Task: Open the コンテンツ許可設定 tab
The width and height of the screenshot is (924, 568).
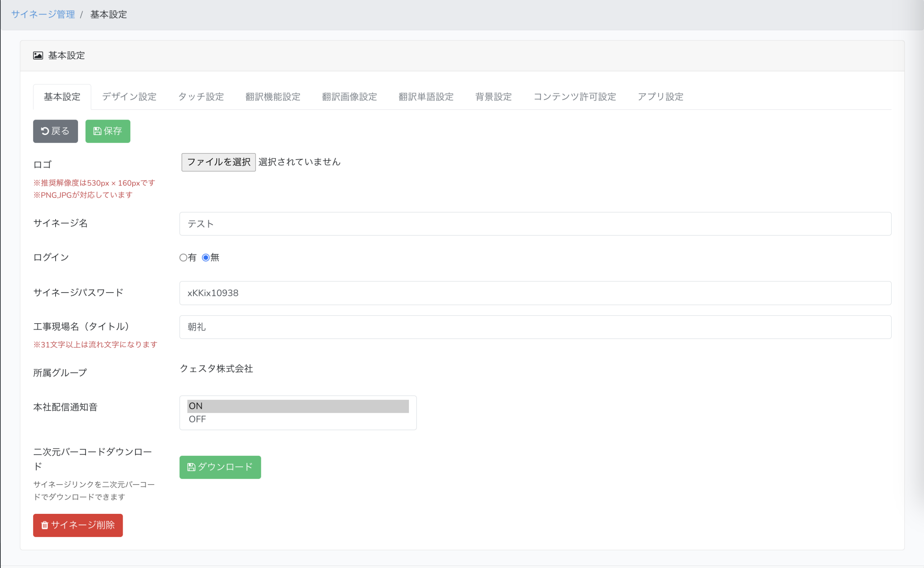Action: tap(575, 97)
